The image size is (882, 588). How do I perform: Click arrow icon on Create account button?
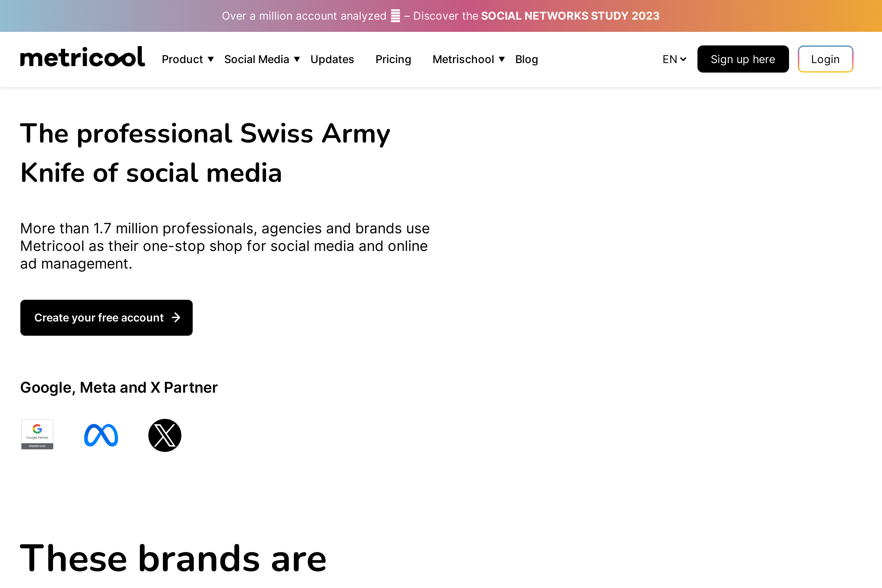[x=176, y=318]
